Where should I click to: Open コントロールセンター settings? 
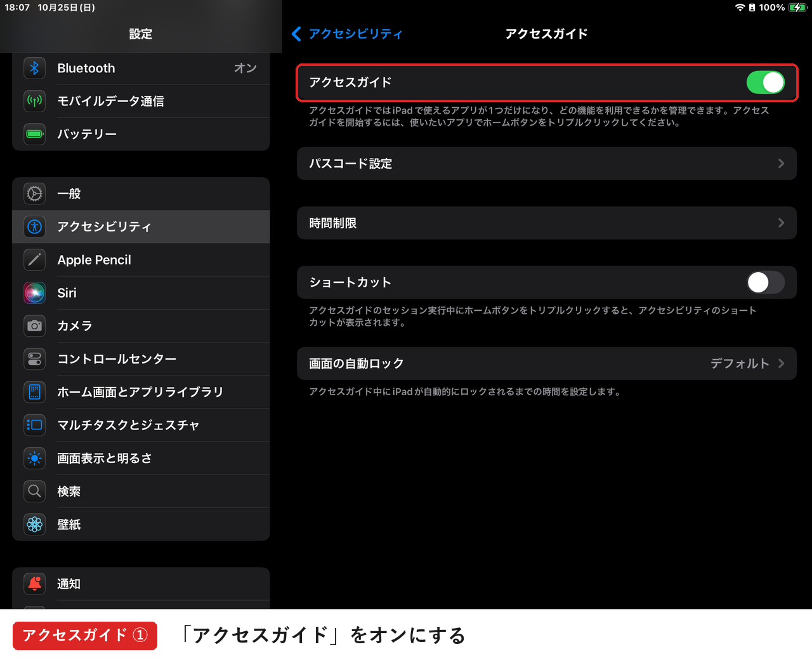click(x=141, y=358)
